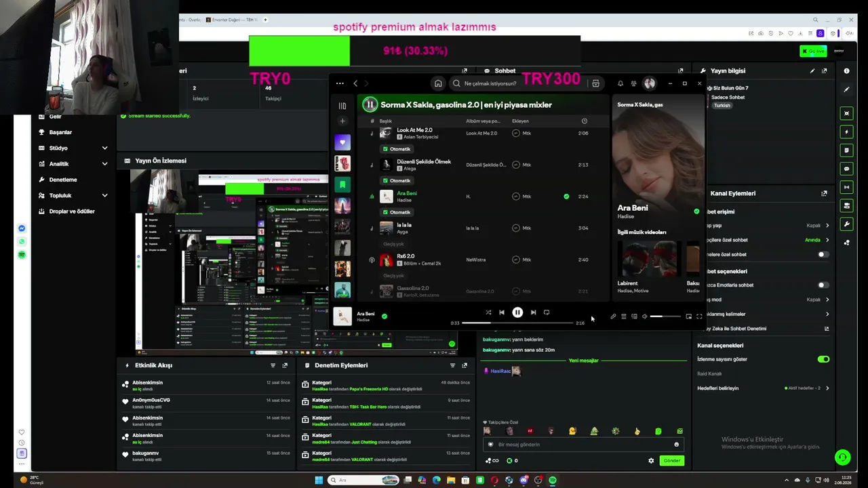Click the Gönder chat button

[x=671, y=461]
